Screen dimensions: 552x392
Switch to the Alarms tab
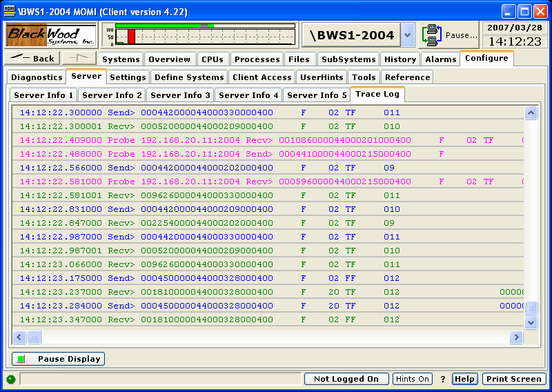pyautogui.click(x=440, y=59)
